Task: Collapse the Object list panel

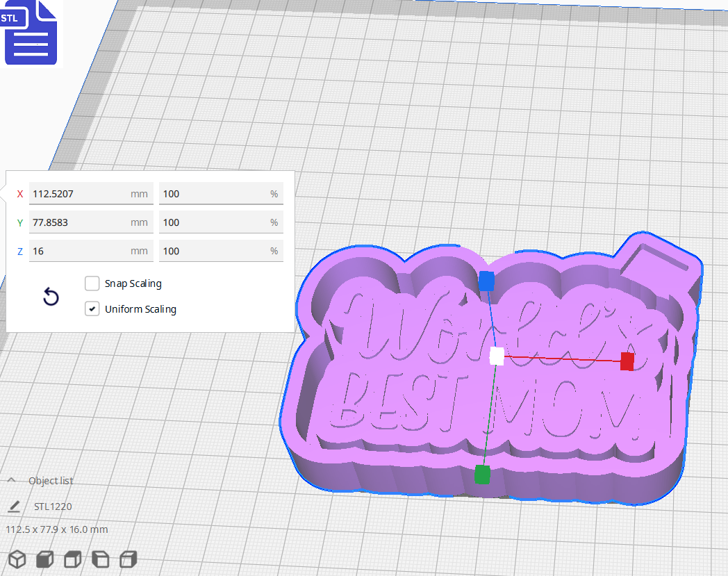Action: pos(10,479)
